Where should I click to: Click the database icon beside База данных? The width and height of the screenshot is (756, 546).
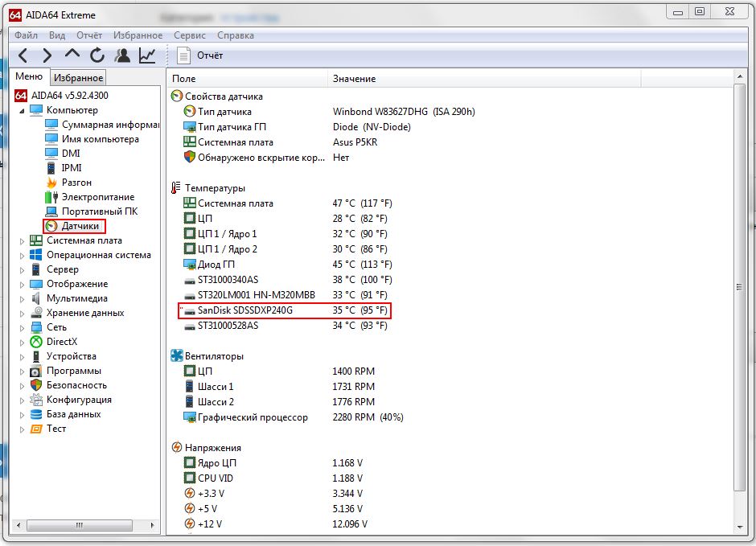pyautogui.click(x=36, y=414)
